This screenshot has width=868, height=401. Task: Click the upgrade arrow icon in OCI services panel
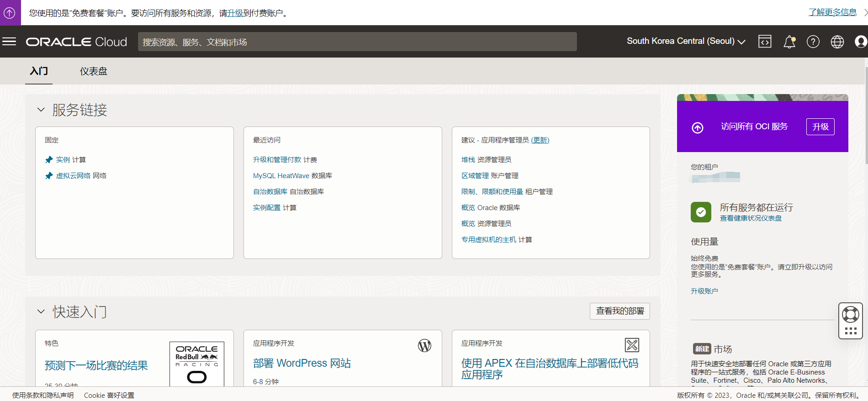[698, 127]
